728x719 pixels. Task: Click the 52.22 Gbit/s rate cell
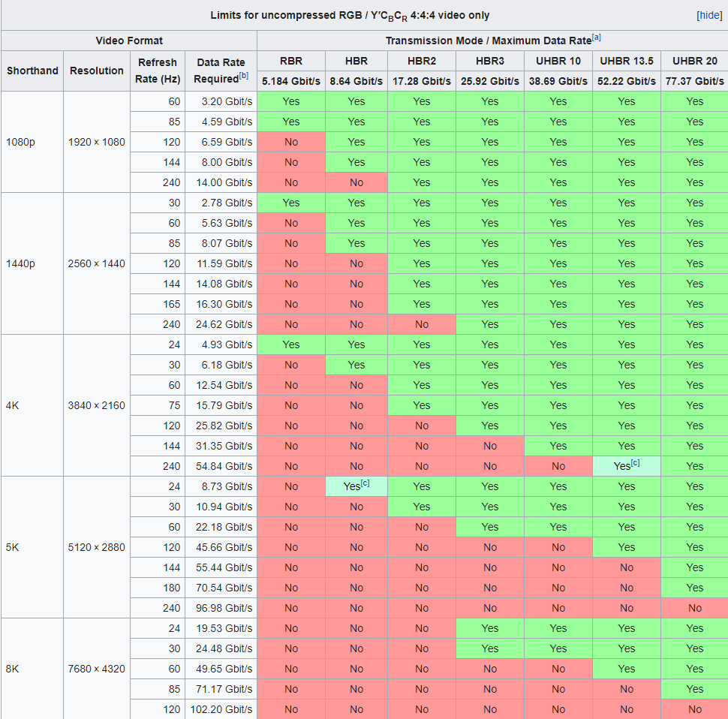click(627, 81)
